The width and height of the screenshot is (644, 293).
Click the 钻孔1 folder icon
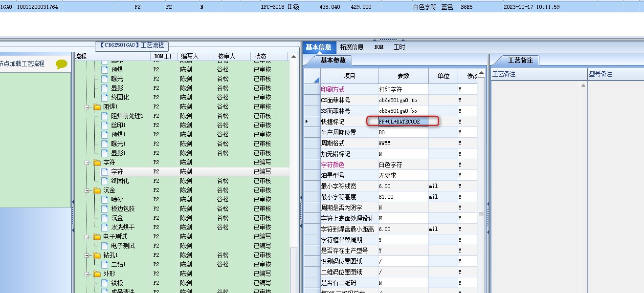(x=97, y=255)
